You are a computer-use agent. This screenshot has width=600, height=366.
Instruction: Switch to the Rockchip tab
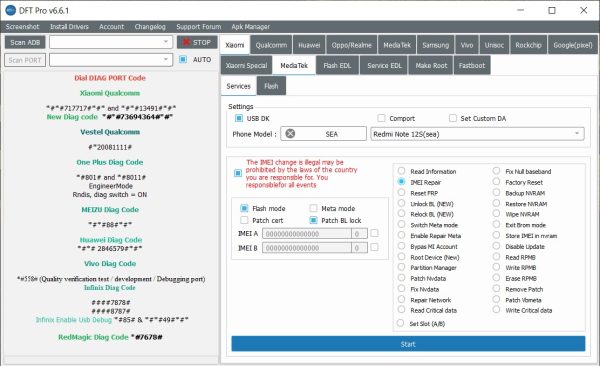click(x=528, y=45)
